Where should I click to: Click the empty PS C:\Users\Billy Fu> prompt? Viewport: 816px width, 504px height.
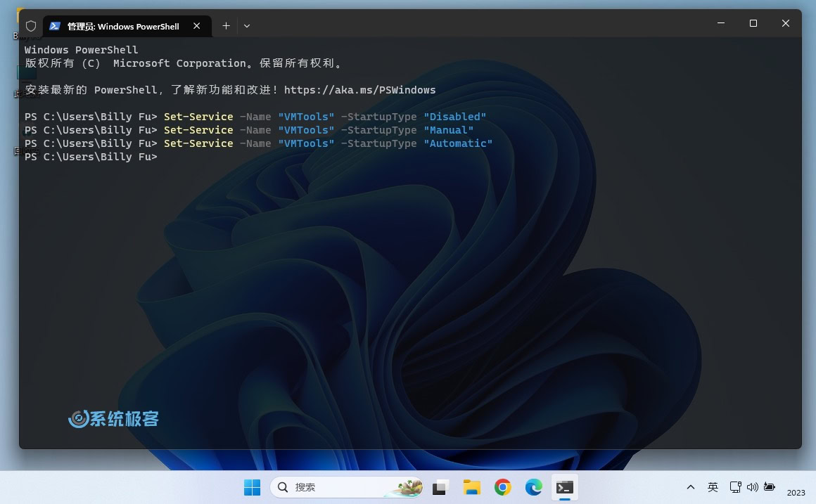click(91, 157)
